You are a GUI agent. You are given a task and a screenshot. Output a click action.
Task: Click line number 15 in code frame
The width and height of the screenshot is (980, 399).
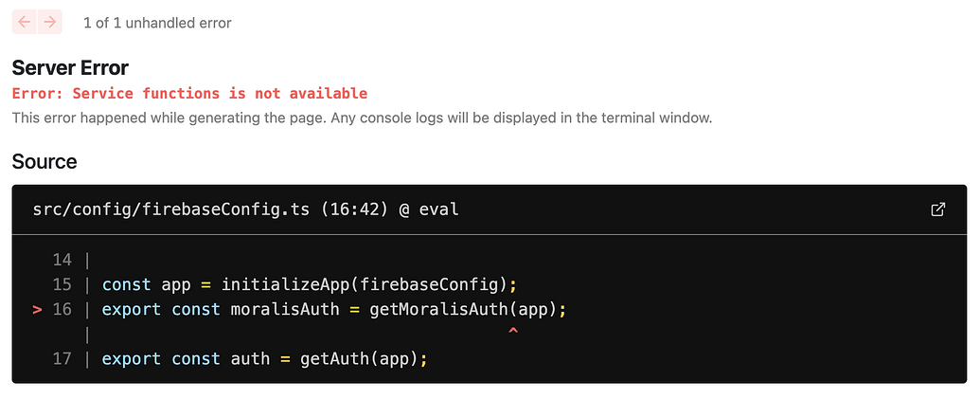point(62,284)
